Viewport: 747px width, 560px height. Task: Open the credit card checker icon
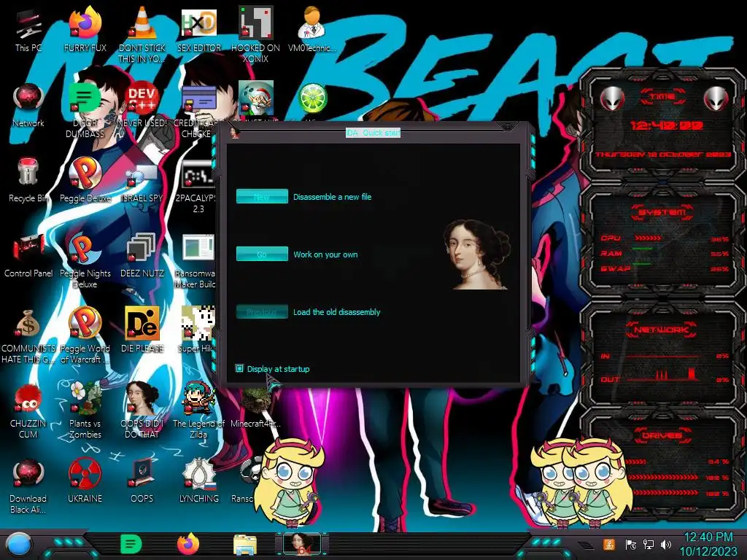[198, 99]
